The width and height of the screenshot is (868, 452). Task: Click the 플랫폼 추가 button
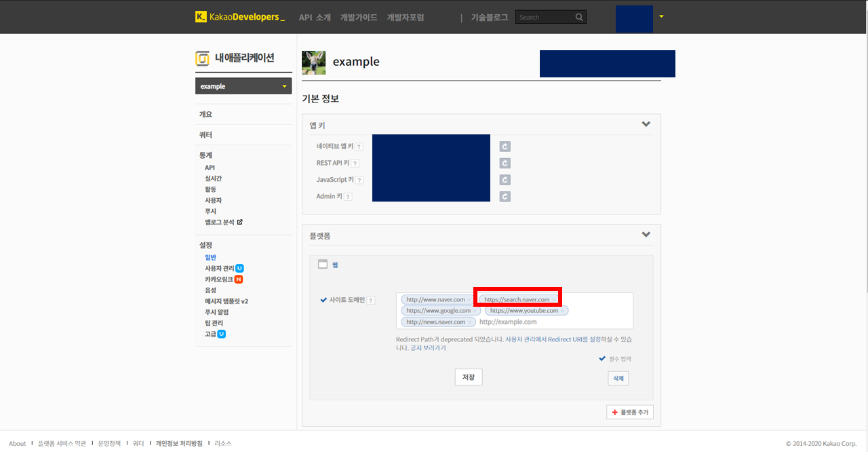pos(630,412)
